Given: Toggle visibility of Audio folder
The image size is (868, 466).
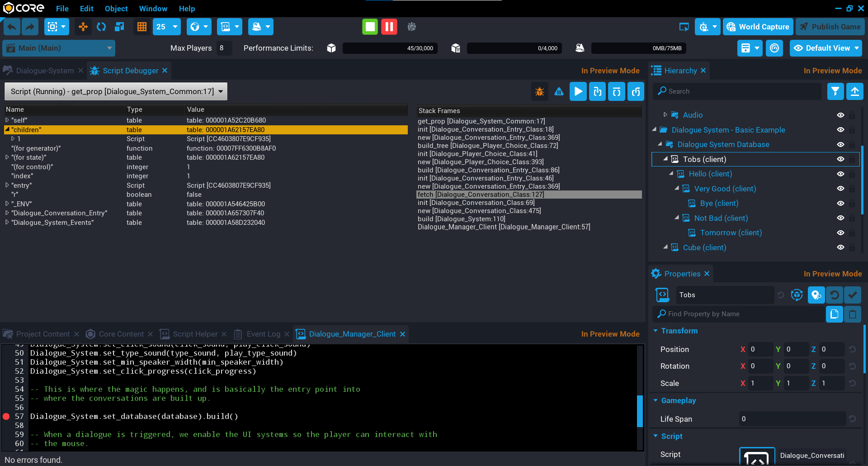Looking at the screenshot, I should 840,115.
